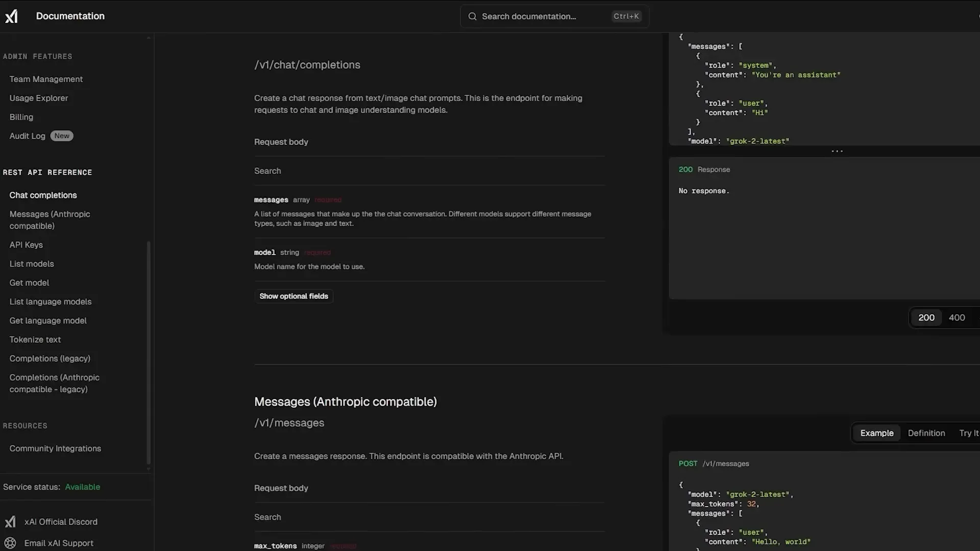Image resolution: width=980 pixels, height=551 pixels.
Task: Open Tokenize text reference
Action: pos(35,339)
